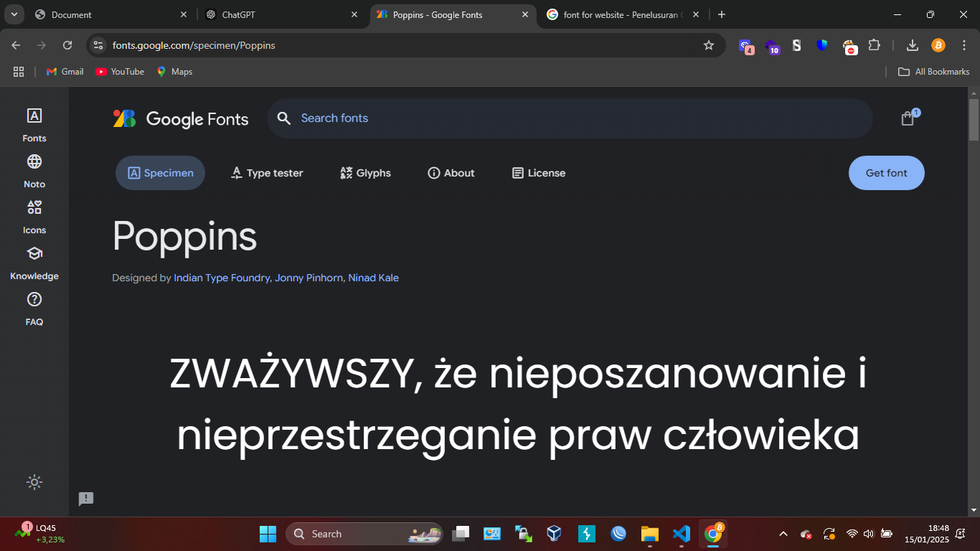The width and height of the screenshot is (980, 551).
Task: Click the page vertical scrollbar thumb
Action: point(974,119)
